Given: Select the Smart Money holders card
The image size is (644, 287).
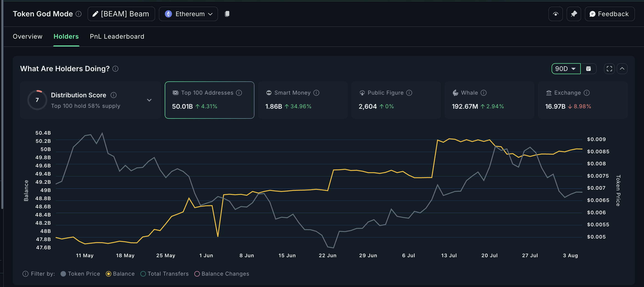Looking at the screenshot, I should click(302, 100).
